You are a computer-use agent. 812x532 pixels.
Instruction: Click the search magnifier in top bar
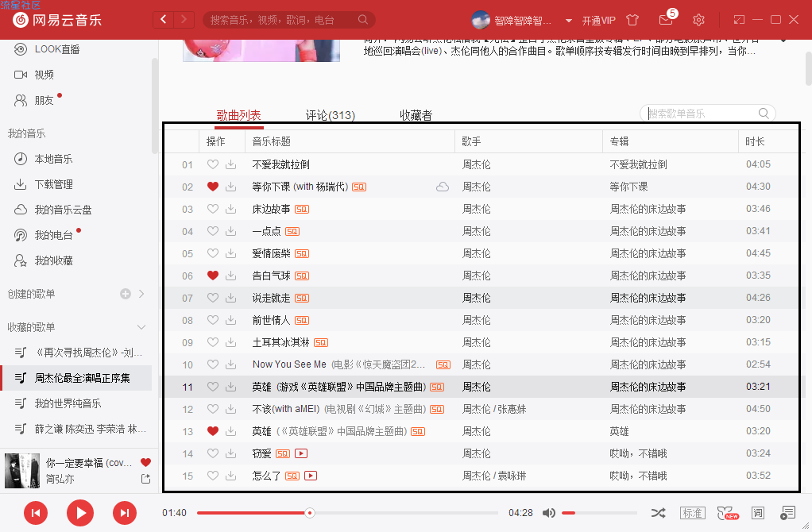tap(363, 20)
